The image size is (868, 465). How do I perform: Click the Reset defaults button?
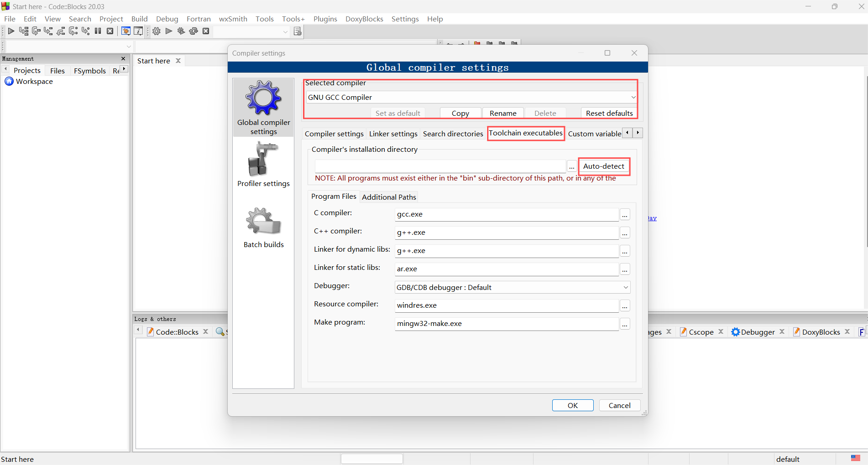[609, 113]
